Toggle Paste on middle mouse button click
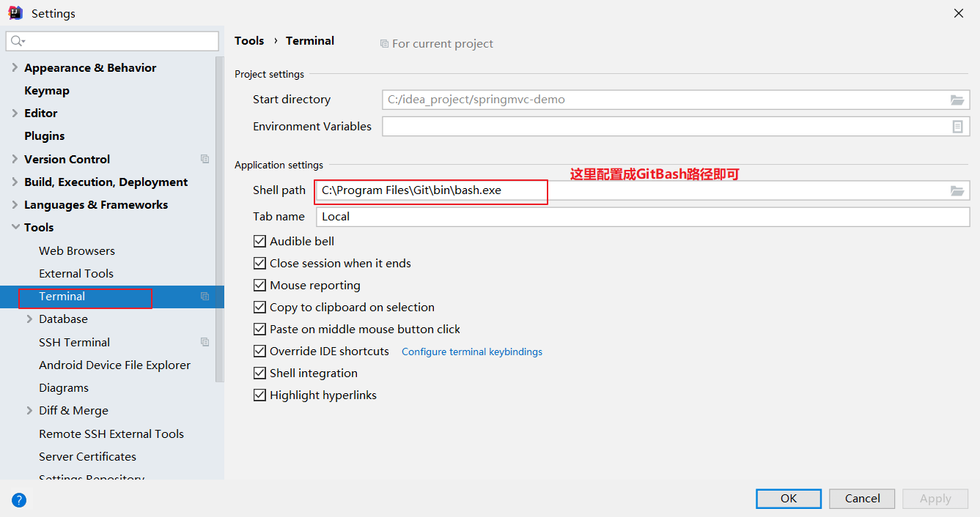 [259, 329]
